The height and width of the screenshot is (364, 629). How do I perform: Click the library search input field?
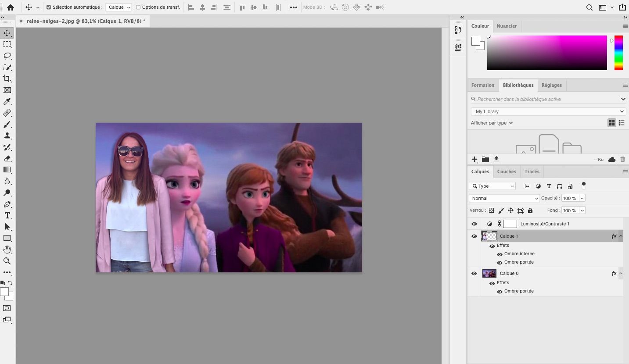544,99
